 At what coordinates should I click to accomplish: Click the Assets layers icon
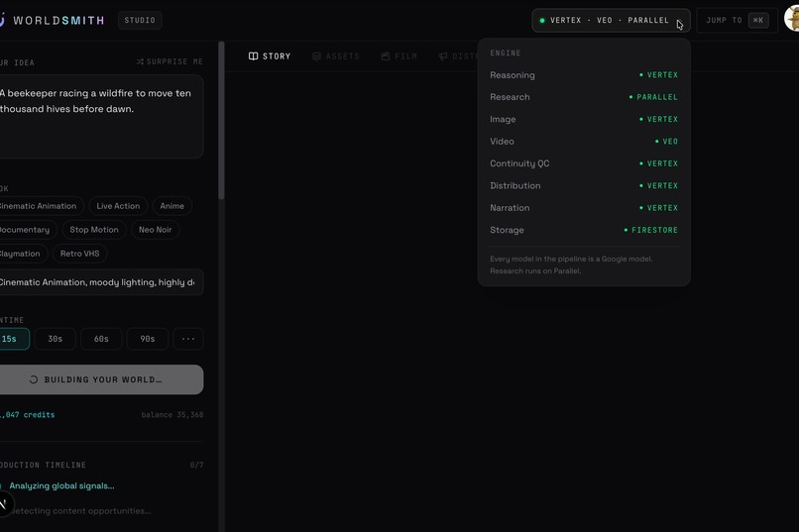tap(316, 56)
